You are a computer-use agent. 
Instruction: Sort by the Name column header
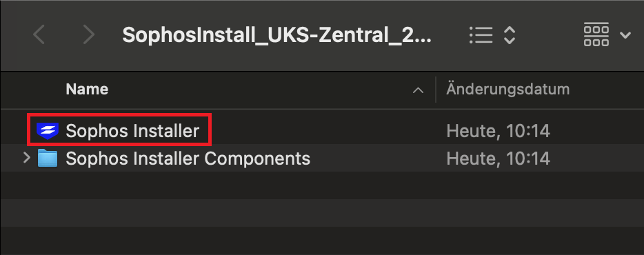87,89
